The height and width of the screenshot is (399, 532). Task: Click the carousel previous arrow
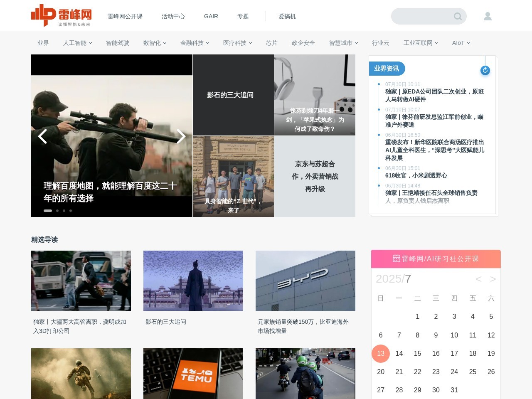(42, 136)
